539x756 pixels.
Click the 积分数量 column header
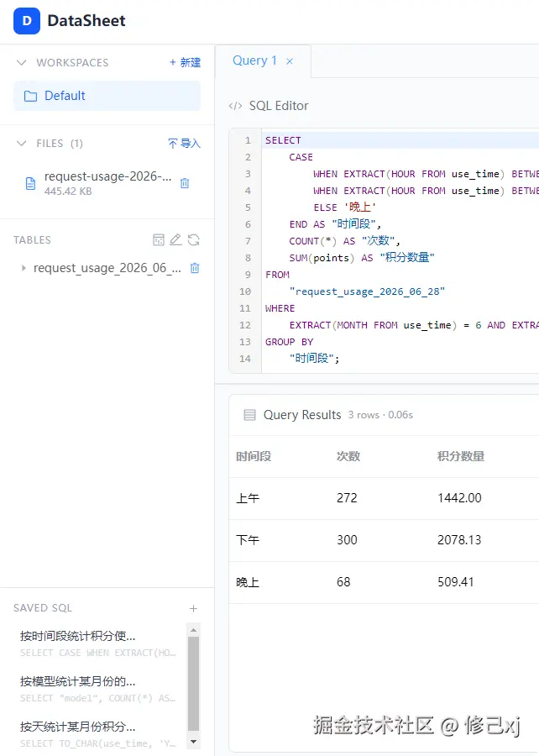pos(460,456)
